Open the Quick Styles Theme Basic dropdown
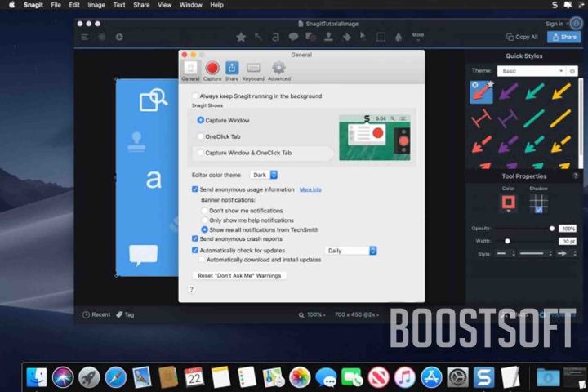Image resolution: width=588 pixels, height=392 pixels. (x=532, y=71)
